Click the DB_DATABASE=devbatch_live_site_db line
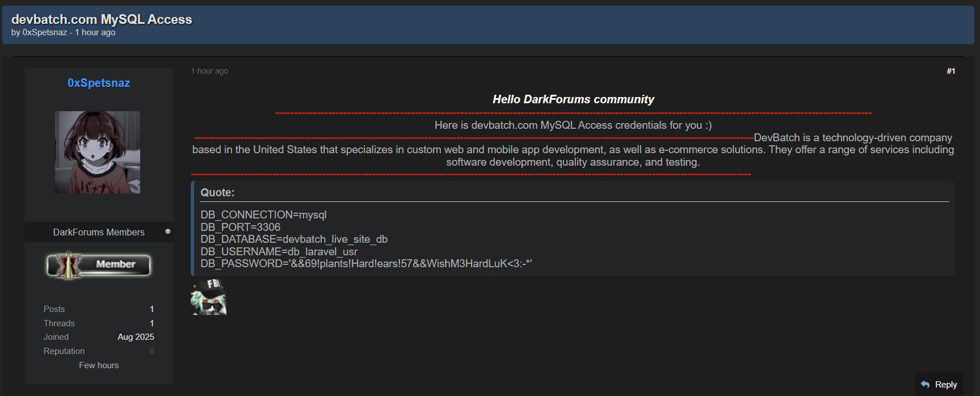Image resolution: width=980 pixels, height=396 pixels. [x=294, y=239]
